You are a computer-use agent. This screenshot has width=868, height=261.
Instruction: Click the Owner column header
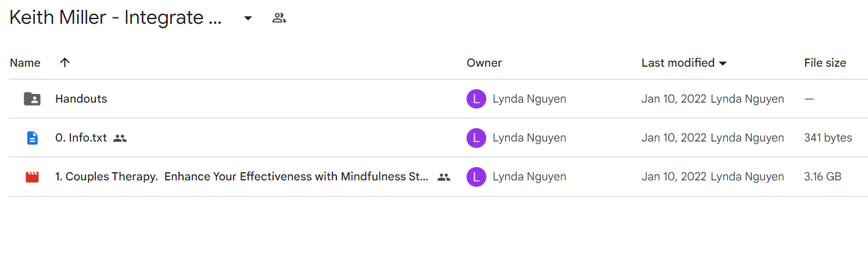tap(484, 63)
